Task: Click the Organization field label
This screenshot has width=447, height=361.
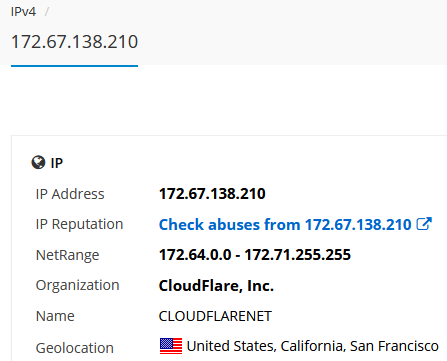Action: 77,286
